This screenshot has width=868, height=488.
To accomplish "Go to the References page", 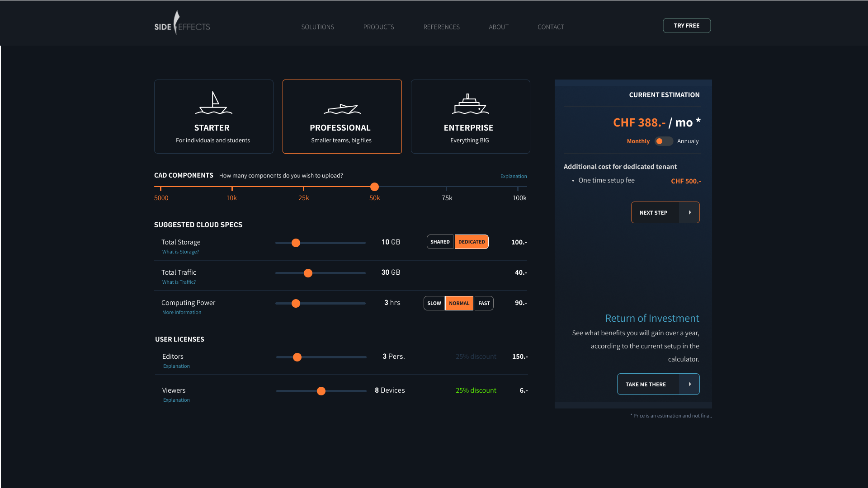I will point(441,27).
